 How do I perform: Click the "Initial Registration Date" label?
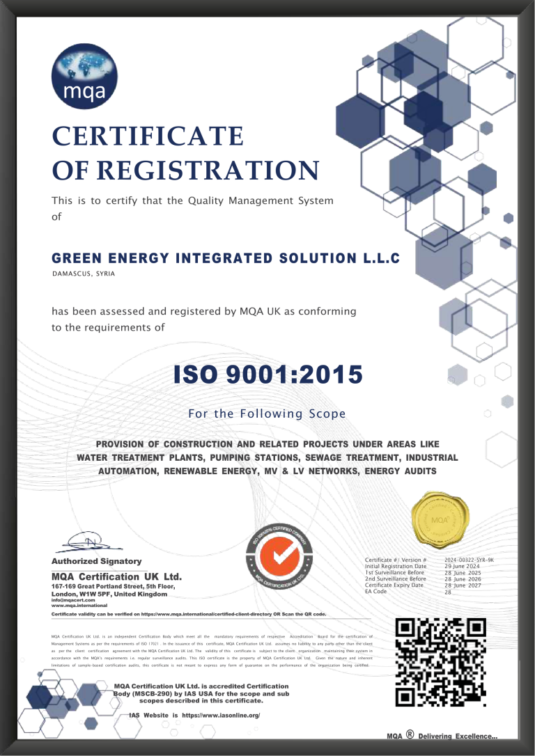pos(396,567)
